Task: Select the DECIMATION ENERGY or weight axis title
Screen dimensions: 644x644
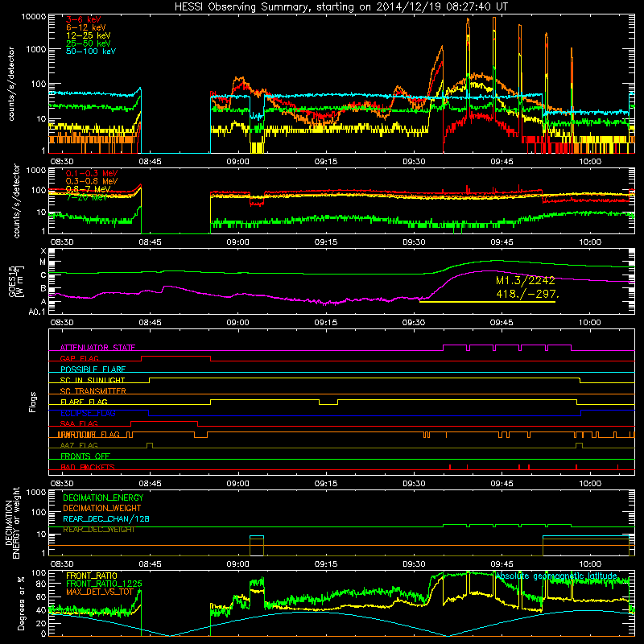Action: click(x=12, y=522)
